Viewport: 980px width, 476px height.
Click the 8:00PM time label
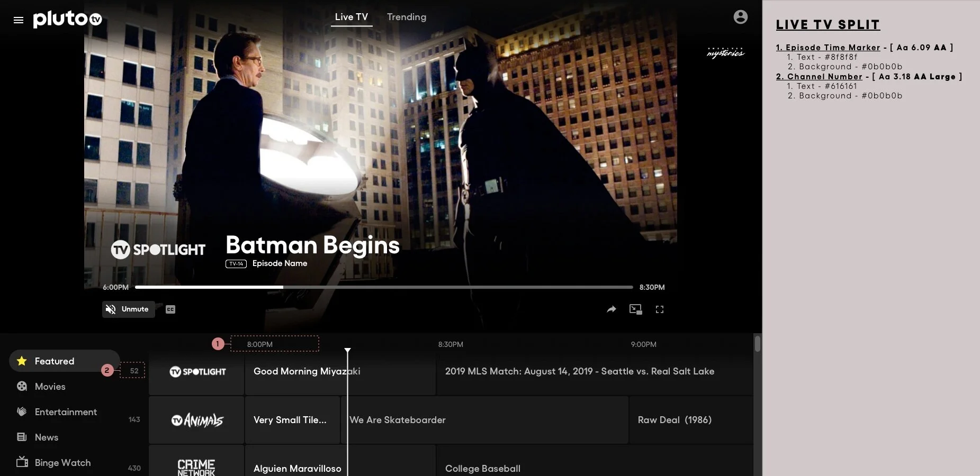coord(260,344)
